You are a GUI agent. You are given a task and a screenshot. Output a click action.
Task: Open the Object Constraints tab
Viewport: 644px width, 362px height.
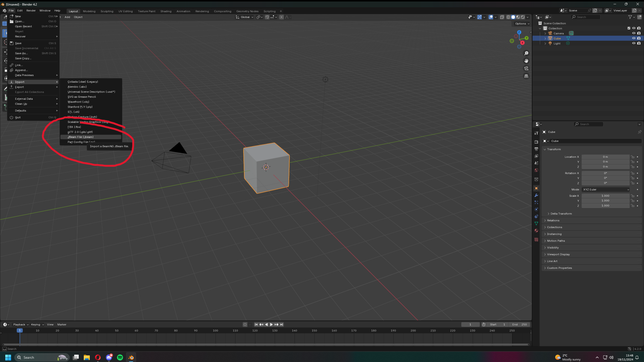[x=536, y=216]
